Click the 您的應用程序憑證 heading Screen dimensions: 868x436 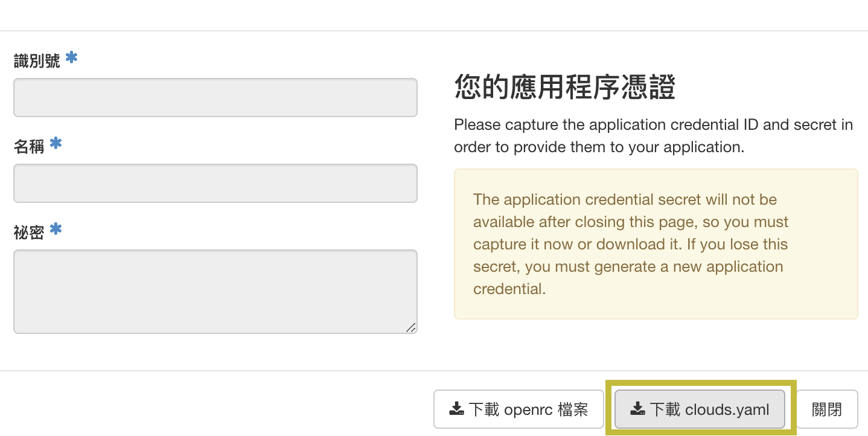pos(564,88)
